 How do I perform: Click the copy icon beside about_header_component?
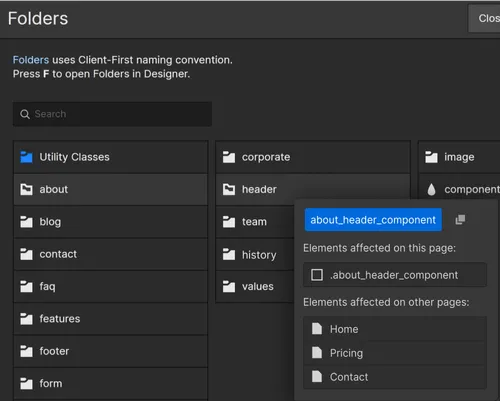point(460,220)
